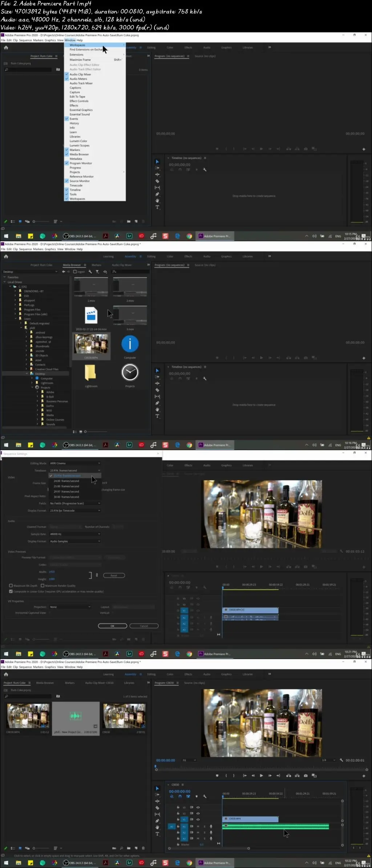Open the Desktop location dropdown in Media Browser
This screenshot has height=868, width=372.
click(30, 271)
